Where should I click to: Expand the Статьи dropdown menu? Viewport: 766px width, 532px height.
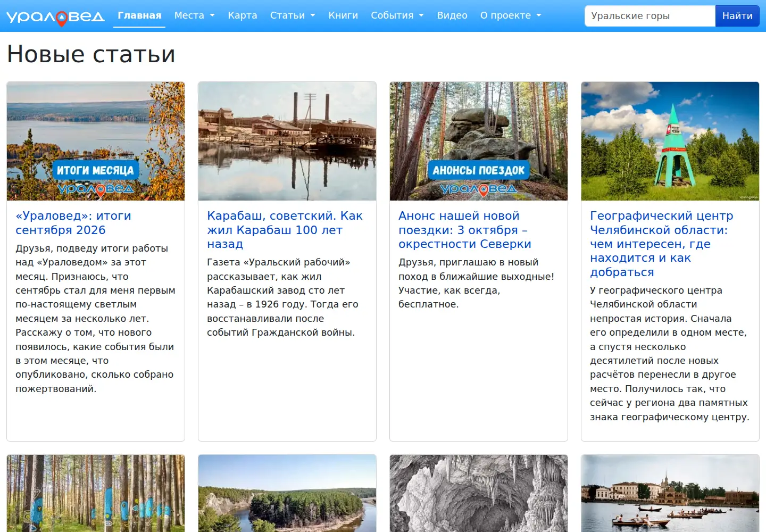pyautogui.click(x=293, y=15)
